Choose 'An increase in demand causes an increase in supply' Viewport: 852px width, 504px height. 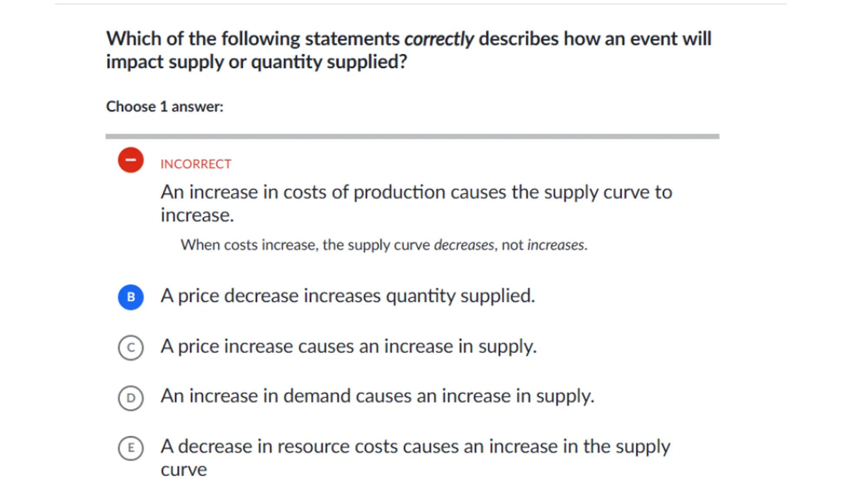(x=377, y=396)
